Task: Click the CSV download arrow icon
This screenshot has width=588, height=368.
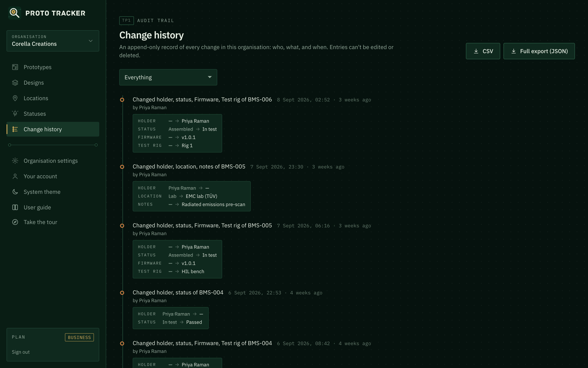Action: click(476, 51)
